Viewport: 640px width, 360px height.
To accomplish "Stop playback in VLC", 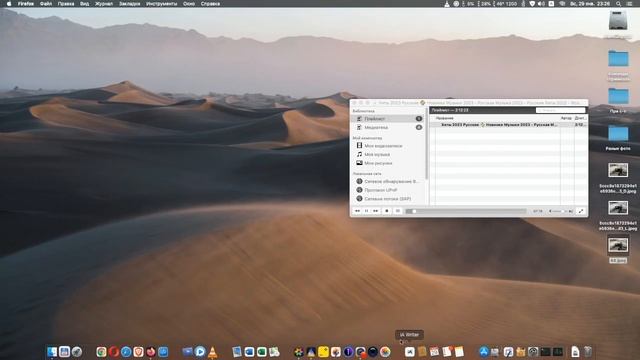I will click(387, 211).
